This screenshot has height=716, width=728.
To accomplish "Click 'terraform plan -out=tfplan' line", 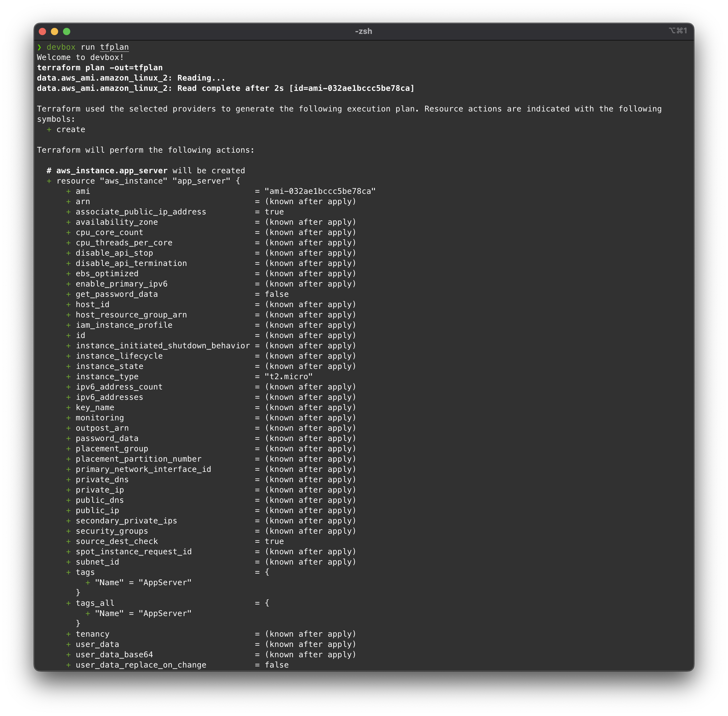I will click(100, 68).
